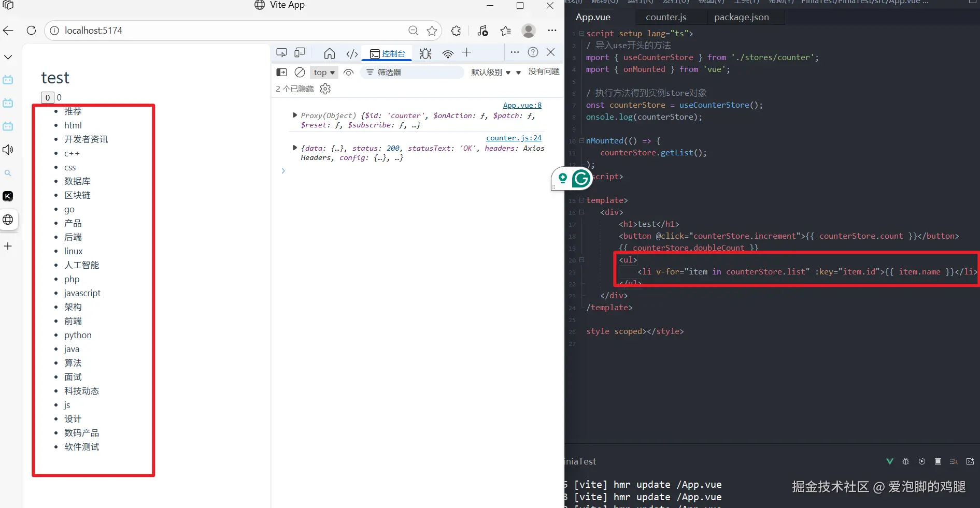
Task: Open the DevTools Welcome home tab
Action: pyautogui.click(x=329, y=53)
